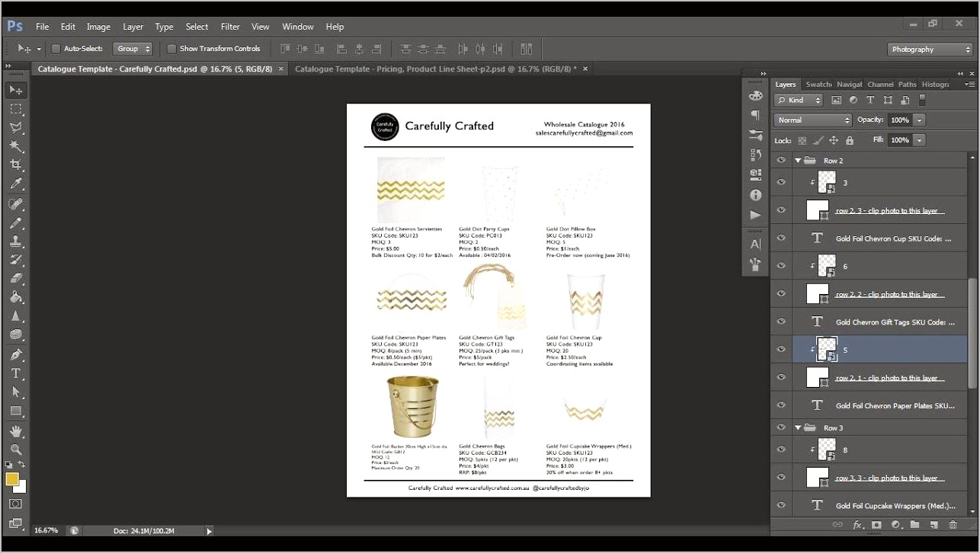Select the History Brush tool
This screenshot has width=980, height=553.
pyautogui.click(x=16, y=260)
